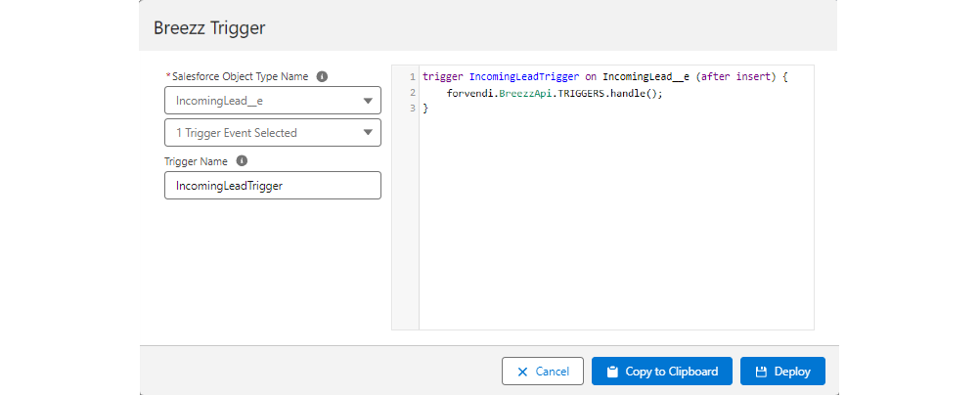The image size is (980, 395).
Task: Click the info icon next to Trigger Name
Action: 242,161
